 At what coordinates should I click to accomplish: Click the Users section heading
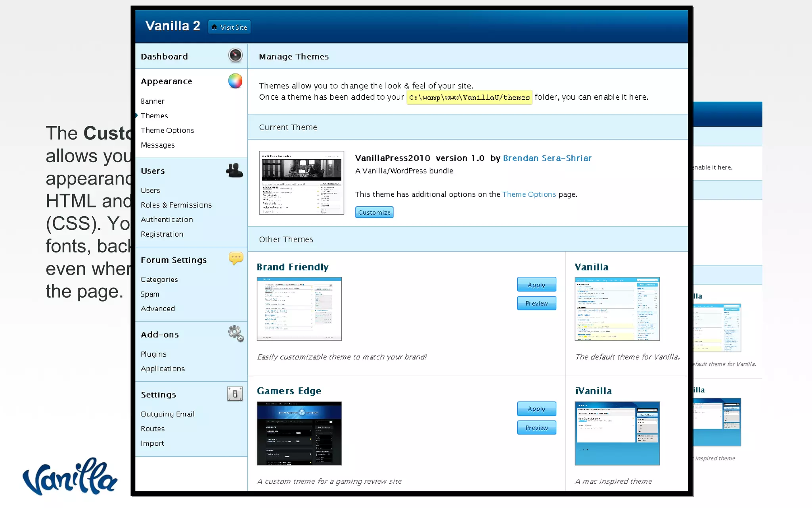point(152,171)
